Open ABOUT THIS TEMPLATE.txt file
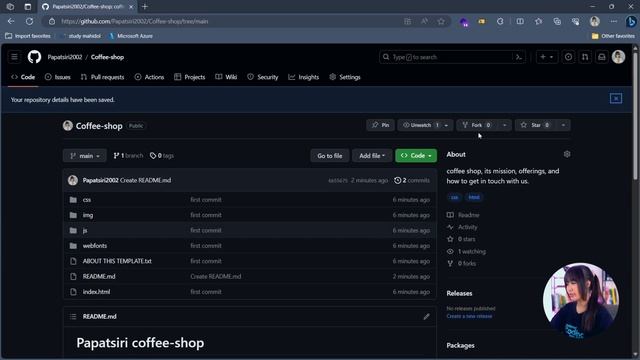Viewport: 640px width, 360px height. (117, 261)
